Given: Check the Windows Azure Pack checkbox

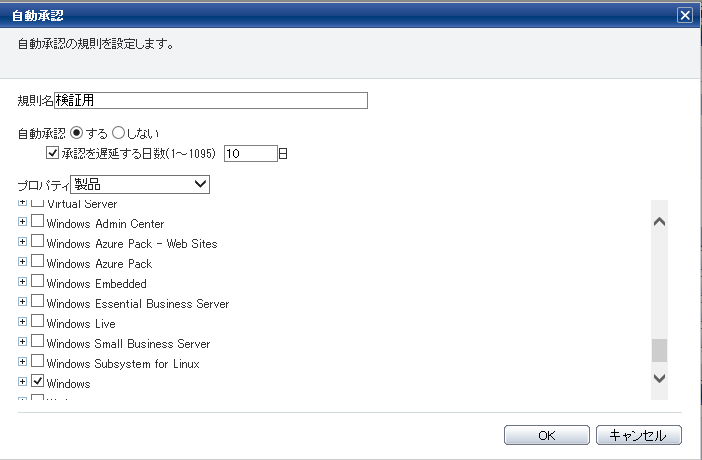Looking at the screenshot, I should (38, 263).
